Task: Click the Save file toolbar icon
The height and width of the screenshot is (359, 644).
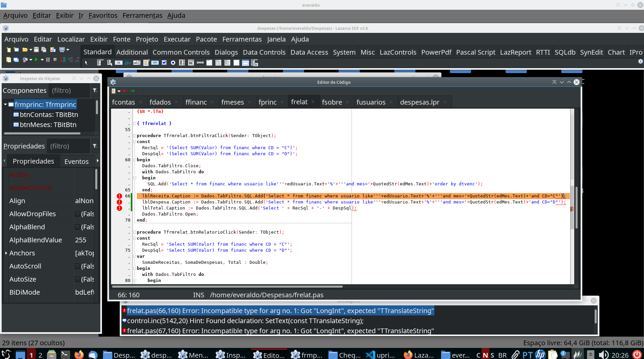Action: pyautogui.click(x=37, y=50)
